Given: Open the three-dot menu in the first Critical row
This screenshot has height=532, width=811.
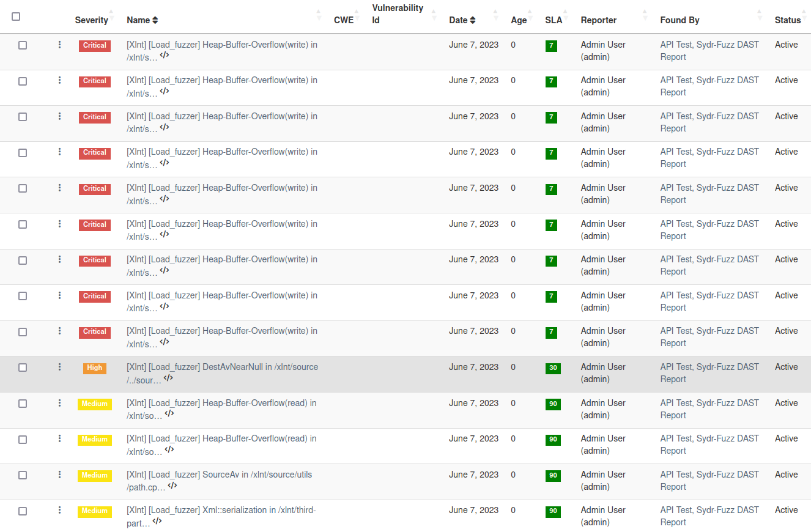Looking at the screenshot, I should [59, 45].
